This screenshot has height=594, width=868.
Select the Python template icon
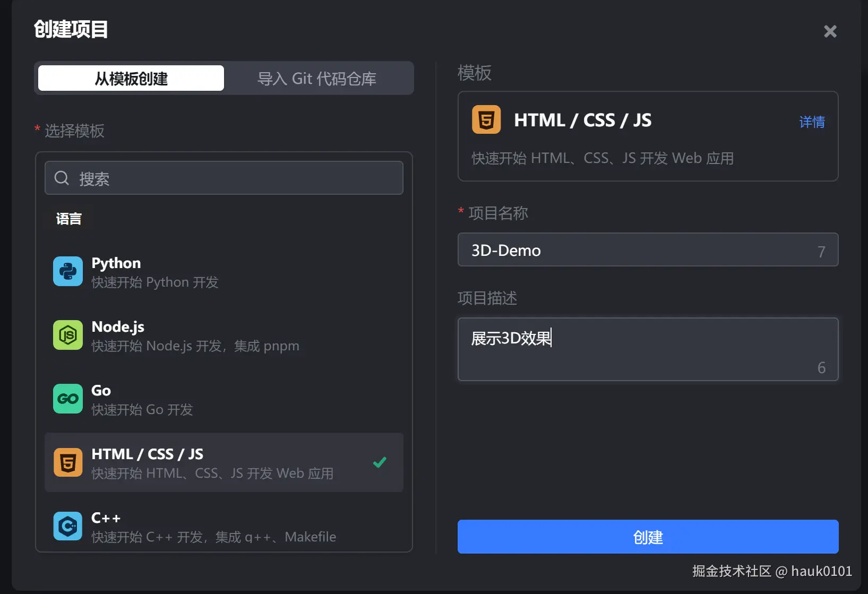click(67, 271)
